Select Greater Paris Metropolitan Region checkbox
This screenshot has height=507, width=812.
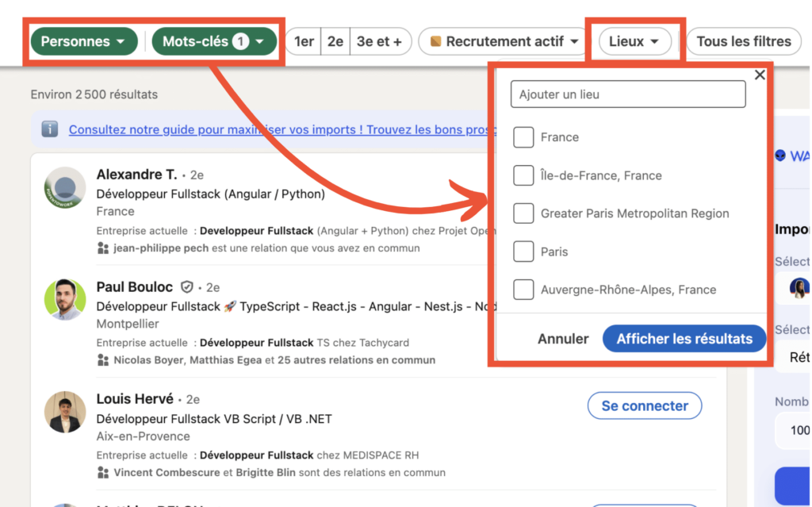523,213
